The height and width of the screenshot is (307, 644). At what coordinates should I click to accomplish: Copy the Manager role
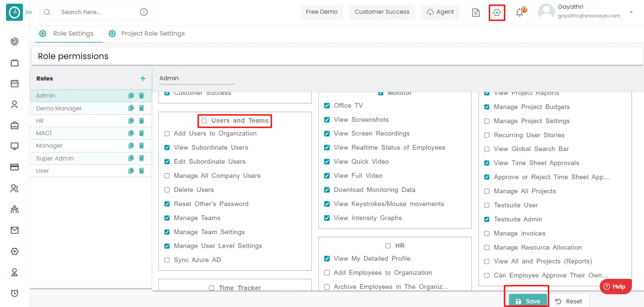click(x=131, y=146)
